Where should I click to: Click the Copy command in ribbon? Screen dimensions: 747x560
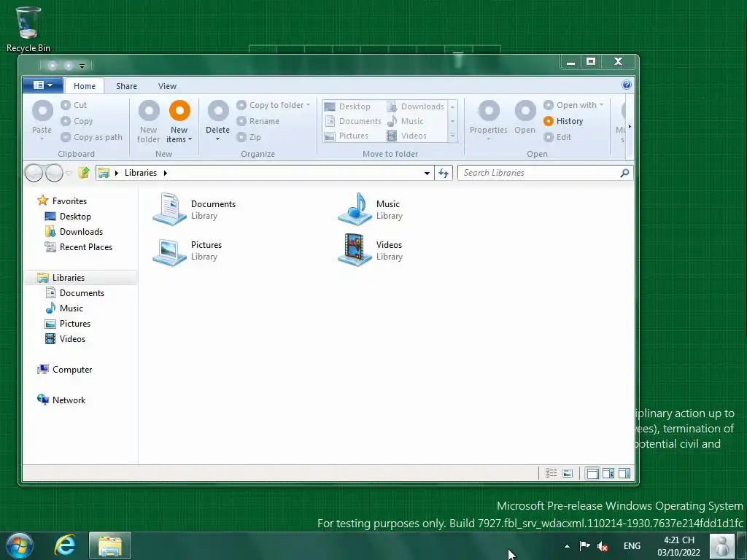point(77,121)
